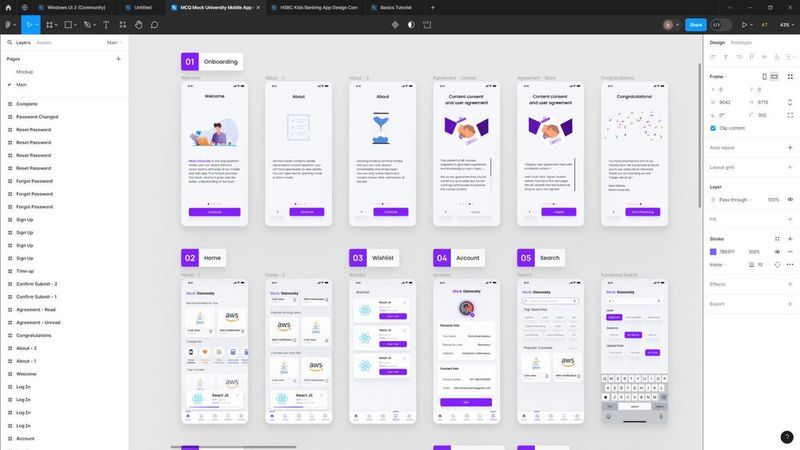800x450 pixels.
Task: Switch to the Prototype tab
Action: (741, 42)
